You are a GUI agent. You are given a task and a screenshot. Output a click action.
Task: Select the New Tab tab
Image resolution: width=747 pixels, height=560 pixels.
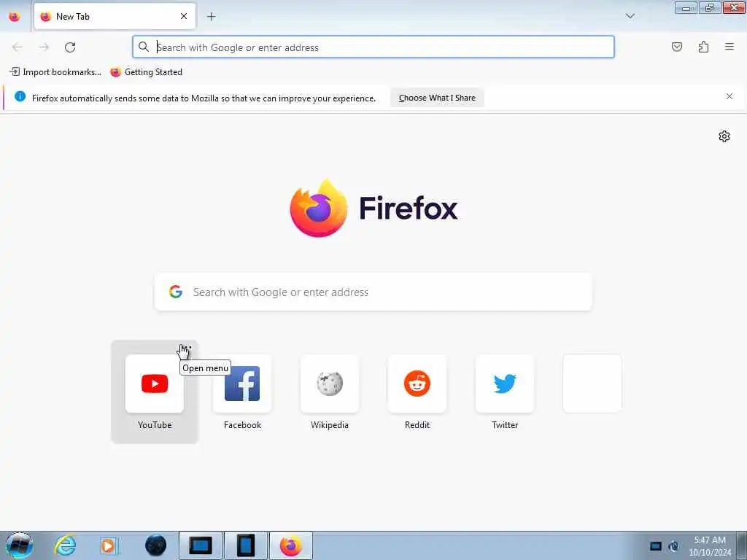tap(115, 16)
